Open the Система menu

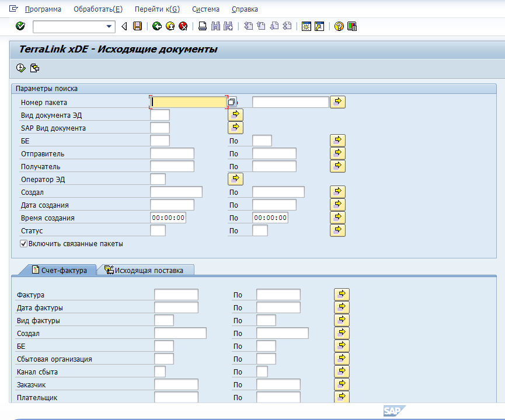click(x=206, y=9)
